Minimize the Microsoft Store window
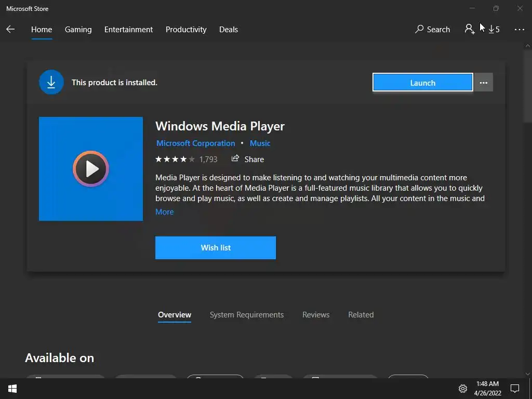532x399 pixels. click(472, 8)
